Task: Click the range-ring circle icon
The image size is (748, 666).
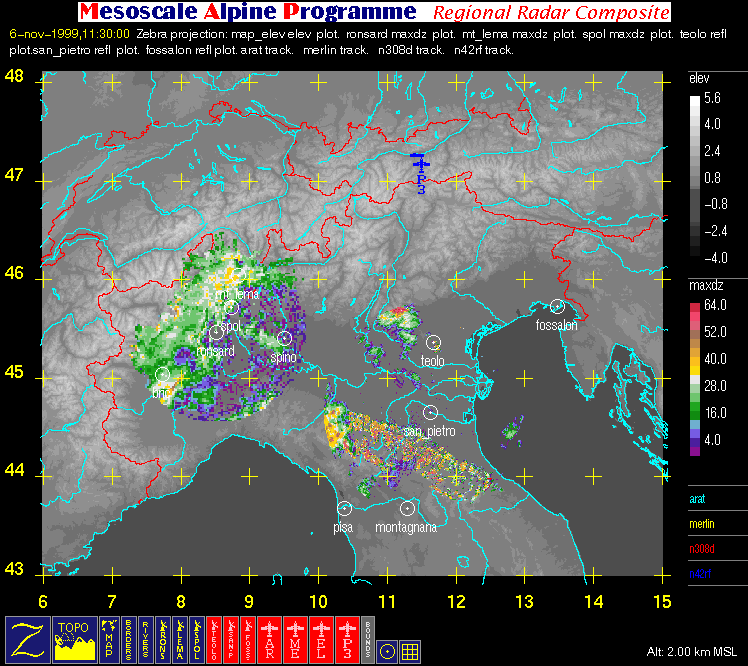Action: tap(387, 652)
